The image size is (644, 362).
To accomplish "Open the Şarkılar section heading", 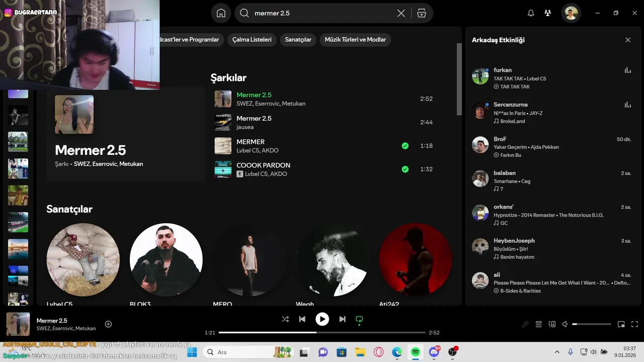I will [x=228, y=78].
